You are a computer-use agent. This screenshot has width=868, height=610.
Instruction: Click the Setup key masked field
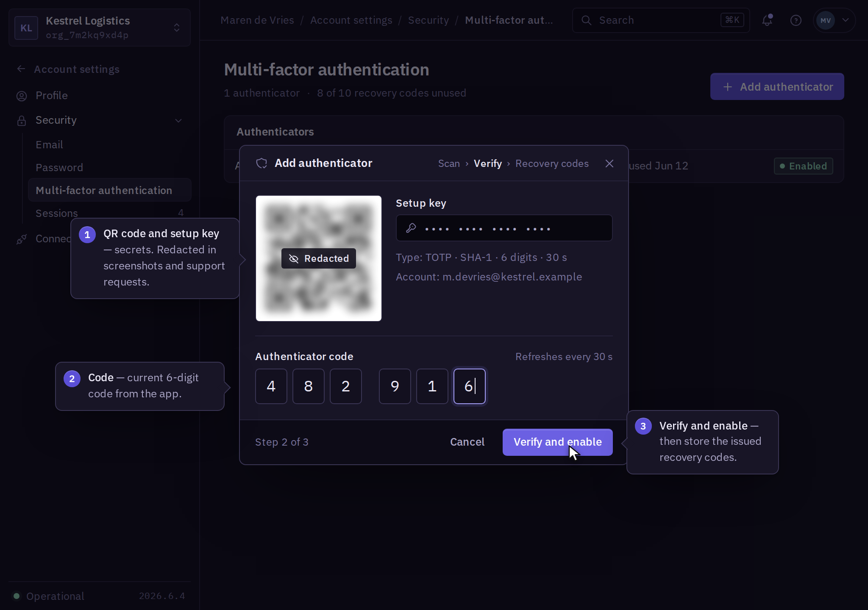504,228
